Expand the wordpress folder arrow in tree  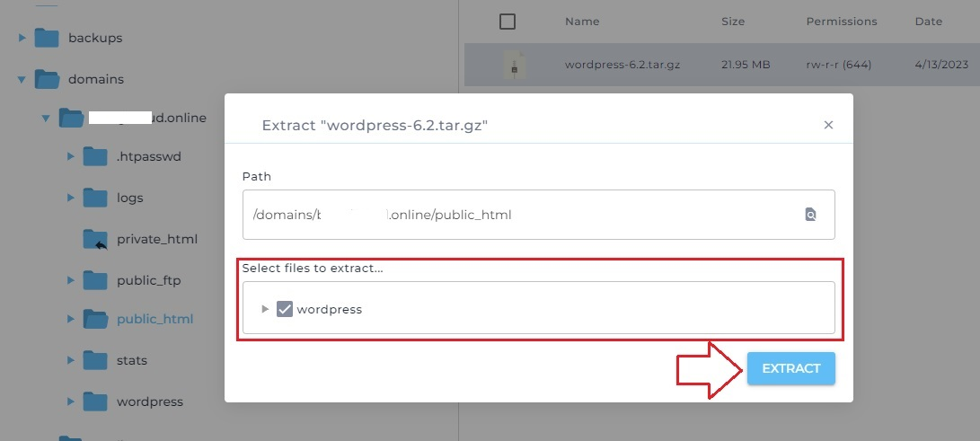click(x=71, y=401)
